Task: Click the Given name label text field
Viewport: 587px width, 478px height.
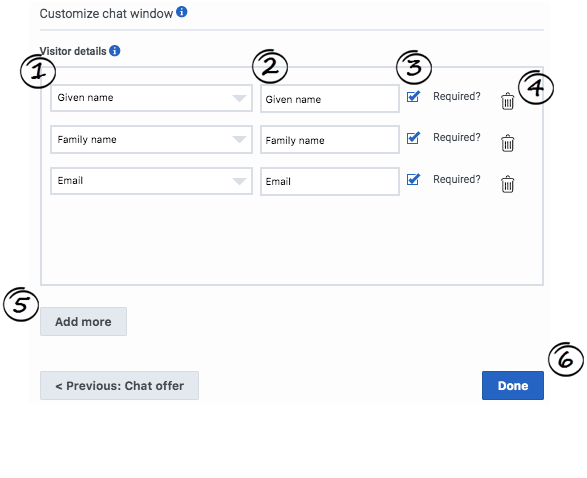Action: 330,99
